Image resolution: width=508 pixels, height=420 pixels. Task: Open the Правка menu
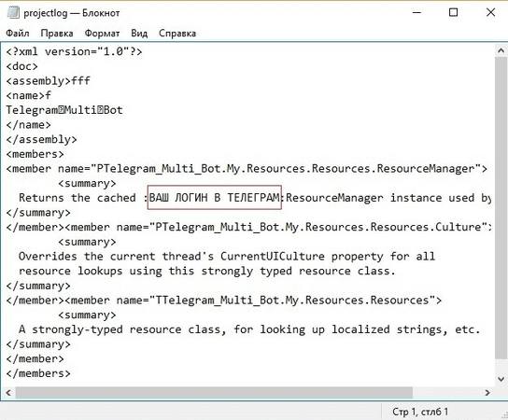(57, 33)
